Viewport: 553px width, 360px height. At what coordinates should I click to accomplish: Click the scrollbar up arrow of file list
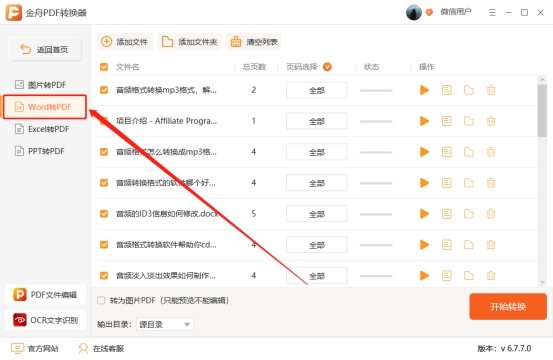click(x=542, y=80)
